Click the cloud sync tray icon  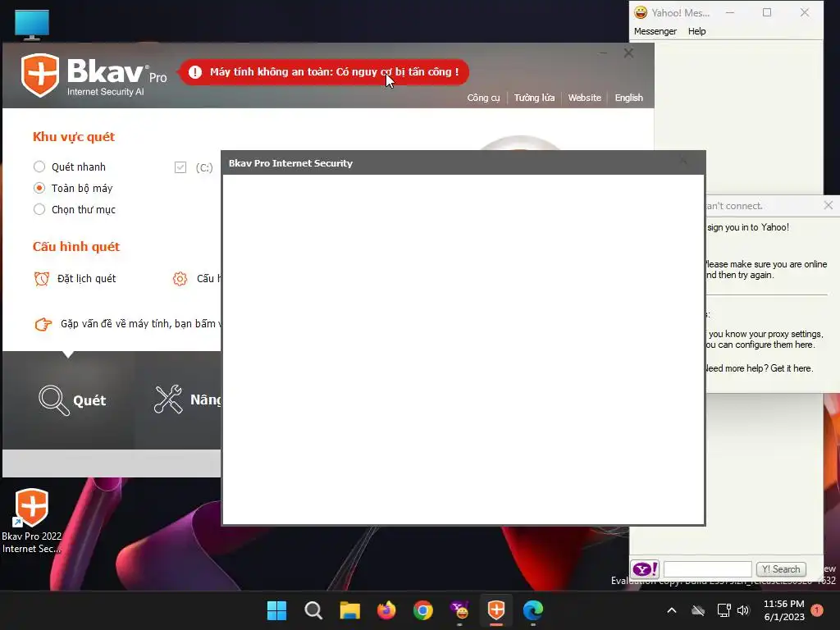coord(697,610)
